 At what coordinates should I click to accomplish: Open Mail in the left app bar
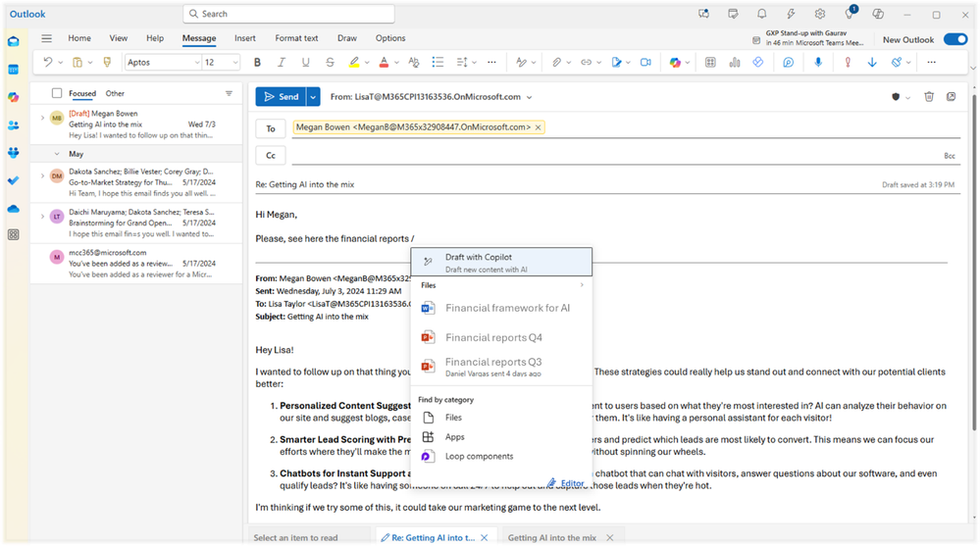pos(13,42)
